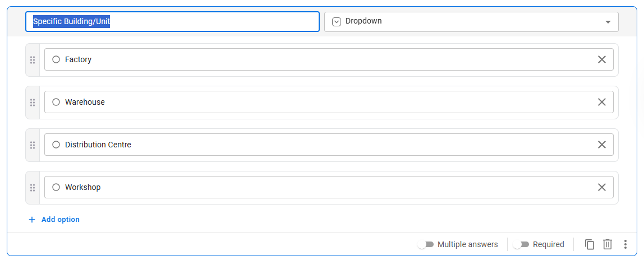
Task: Click the plus icon beside Add option
Action: [32, 220]
